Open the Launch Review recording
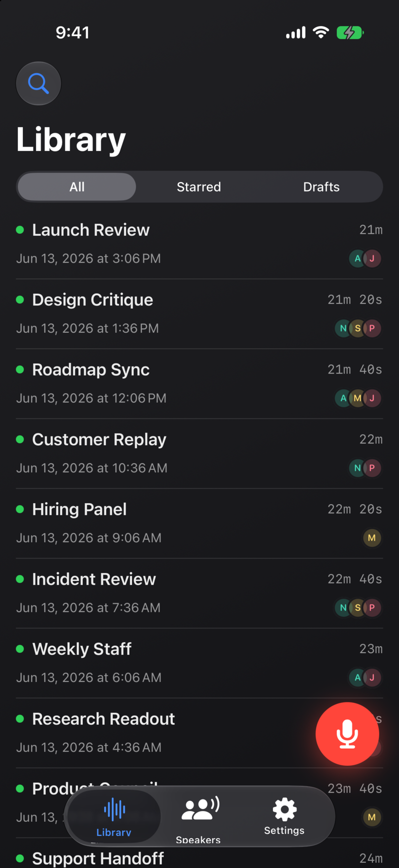 pyautogui.click(x=199, y=244)
